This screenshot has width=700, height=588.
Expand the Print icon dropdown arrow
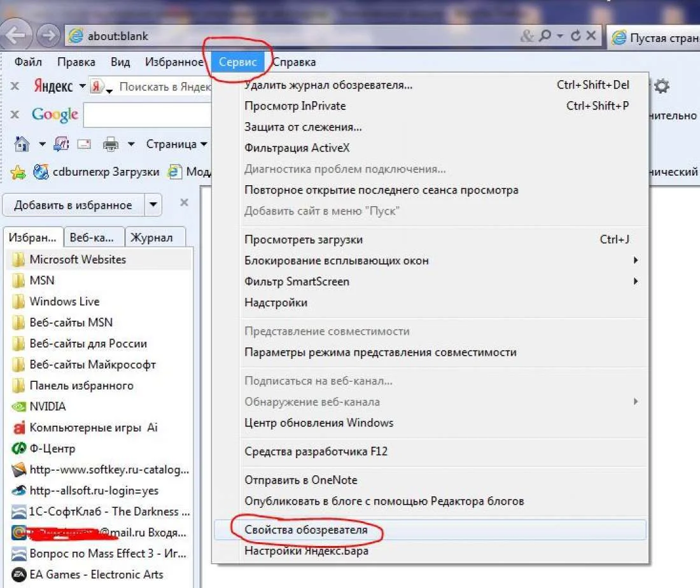pos(131,144)
